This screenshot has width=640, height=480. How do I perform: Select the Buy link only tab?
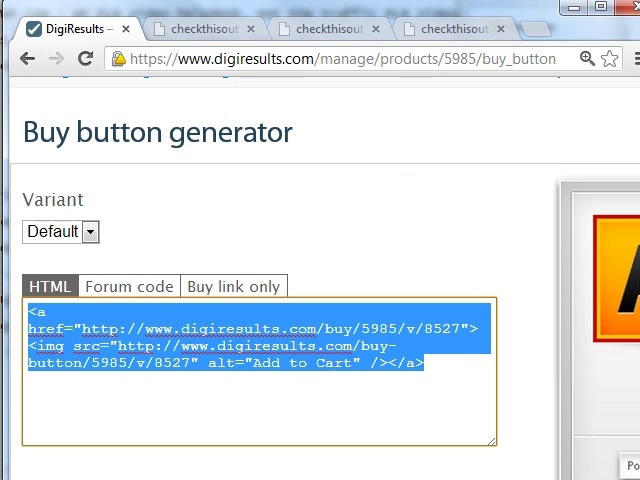234,286
